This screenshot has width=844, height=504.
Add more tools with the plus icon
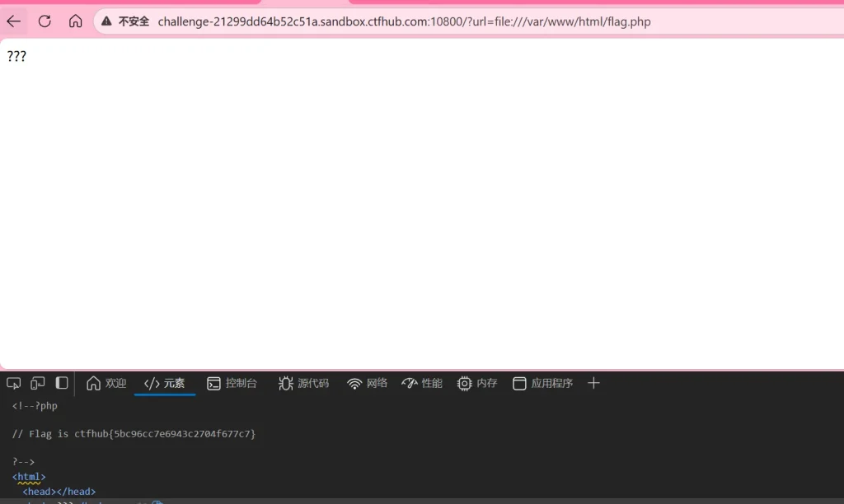coord(593,383)
